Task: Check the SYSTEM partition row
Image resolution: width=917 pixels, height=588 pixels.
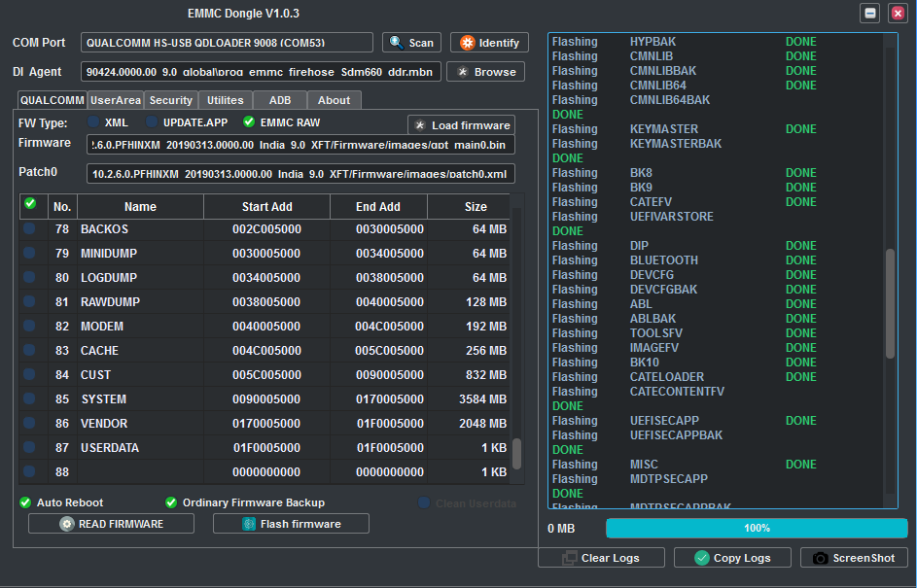Action: (29, 398)
